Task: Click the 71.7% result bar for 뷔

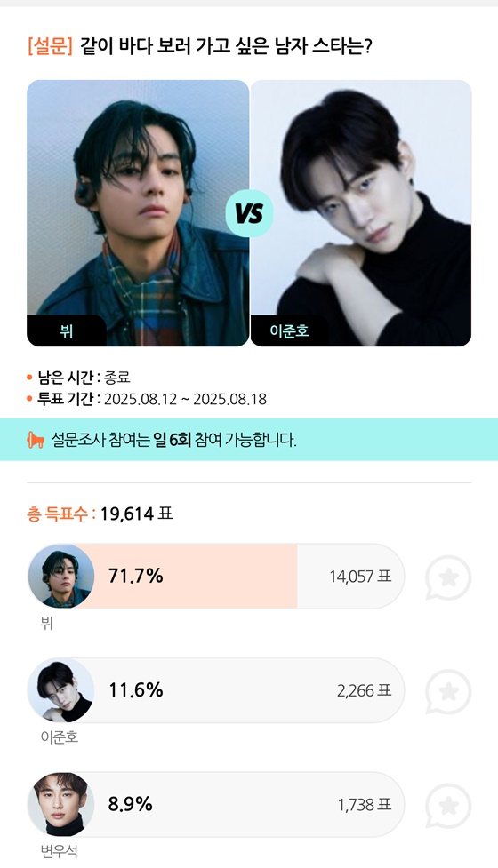Action: click(x=216, y=577)
